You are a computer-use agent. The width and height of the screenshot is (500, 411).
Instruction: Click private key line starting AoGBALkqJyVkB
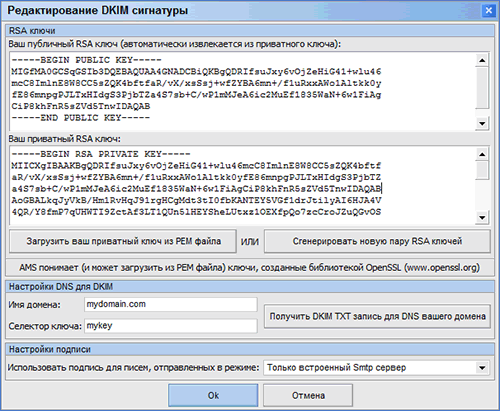pyautogui.click(x=196, y=200)
